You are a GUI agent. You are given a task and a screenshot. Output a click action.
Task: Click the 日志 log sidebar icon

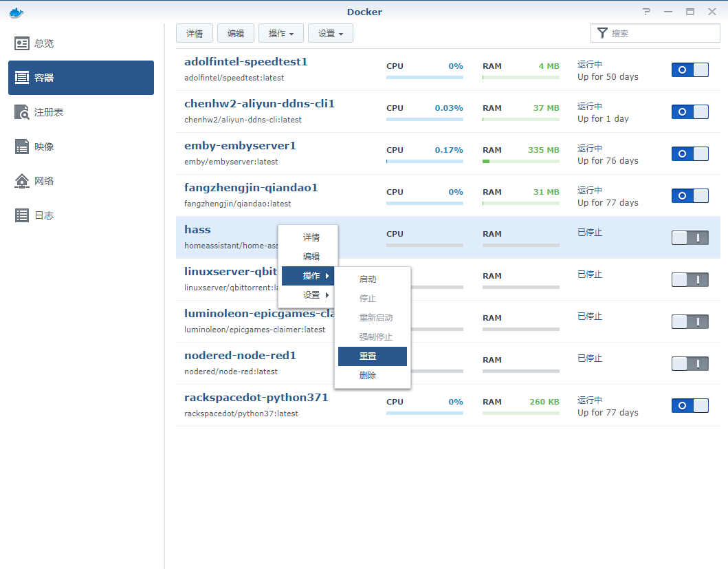[x=22, y=215]
